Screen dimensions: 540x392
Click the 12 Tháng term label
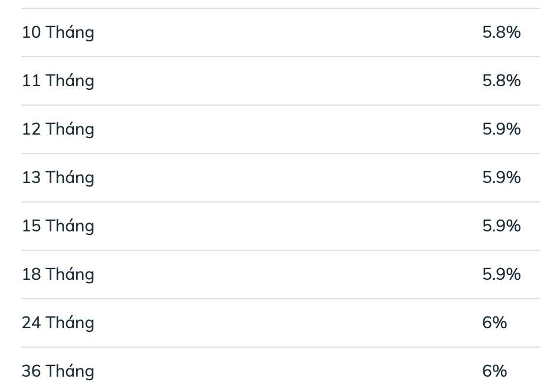click(58, 129)
